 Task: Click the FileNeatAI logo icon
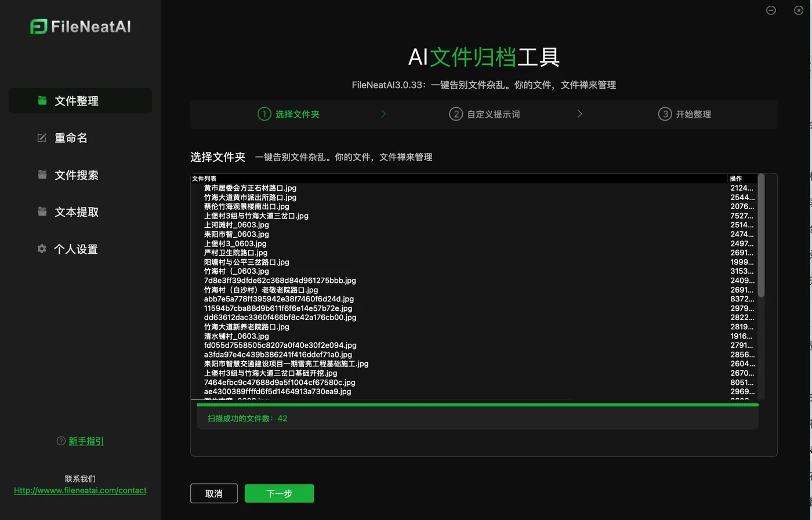click(38, 27)
